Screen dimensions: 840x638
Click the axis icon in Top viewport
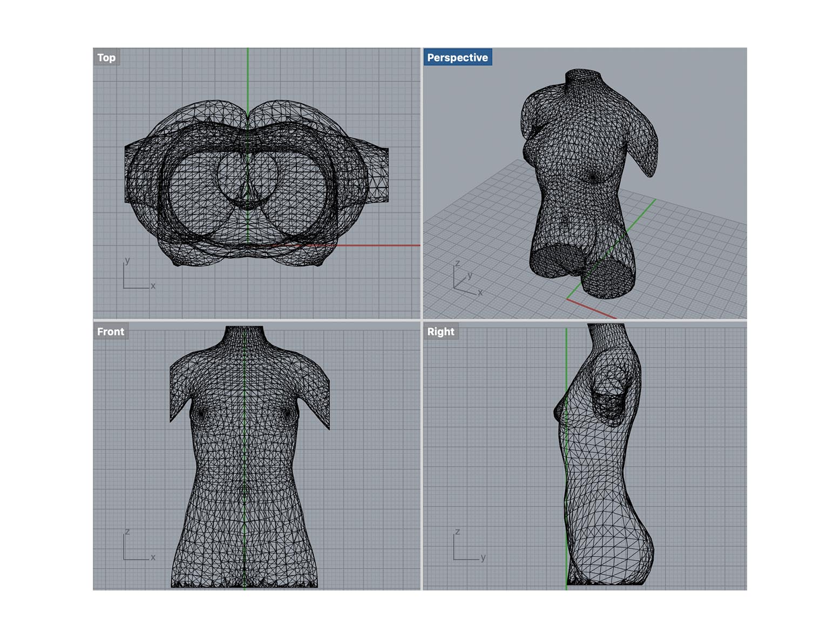click(139, 273)
